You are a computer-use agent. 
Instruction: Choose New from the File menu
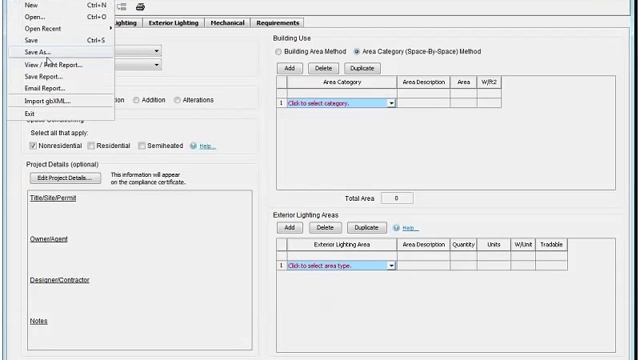60,5
